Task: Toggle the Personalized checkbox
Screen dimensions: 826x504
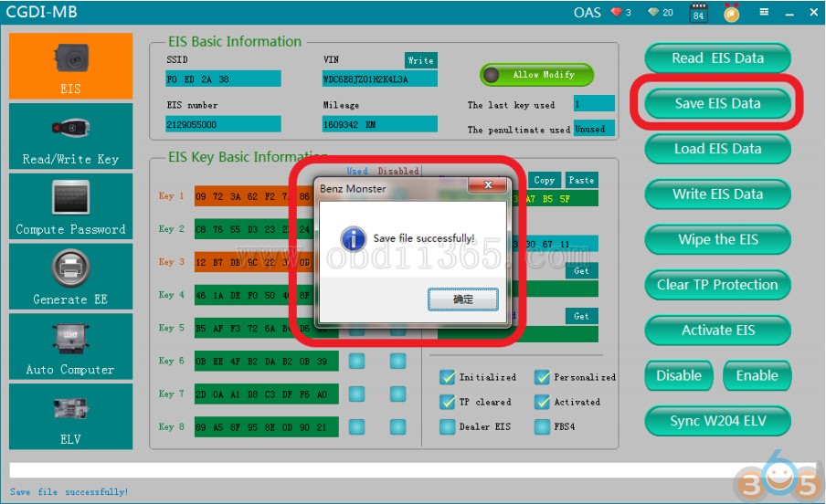Action: pos(542,377)
